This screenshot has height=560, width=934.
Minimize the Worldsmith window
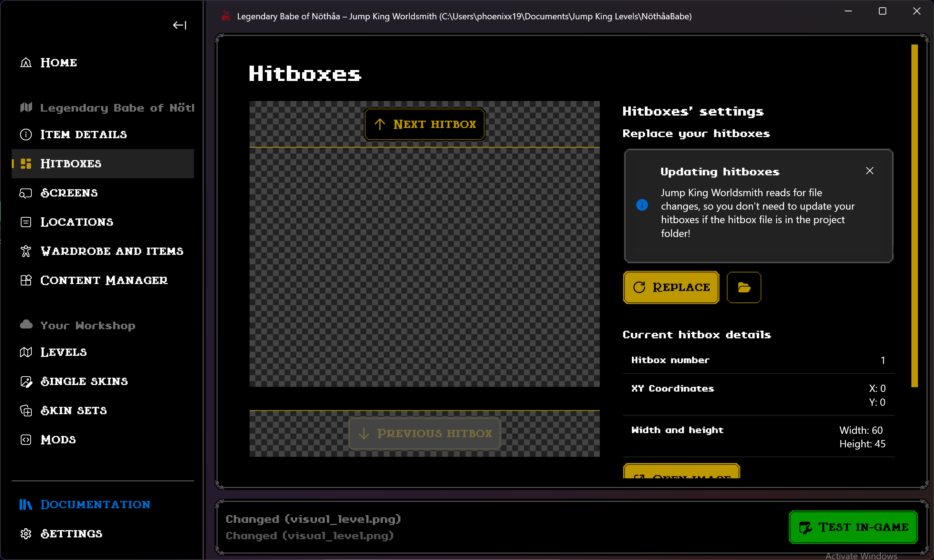[x=848, y=11]
